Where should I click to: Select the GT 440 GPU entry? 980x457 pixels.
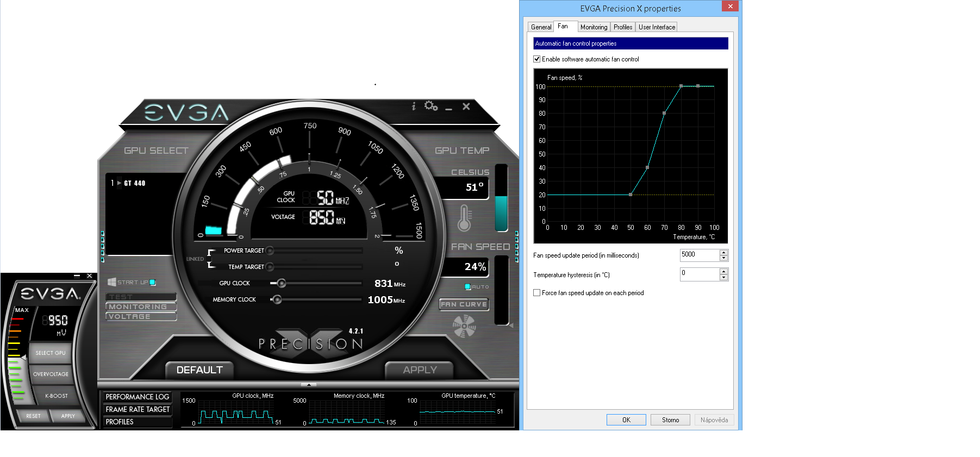[134, 183]
